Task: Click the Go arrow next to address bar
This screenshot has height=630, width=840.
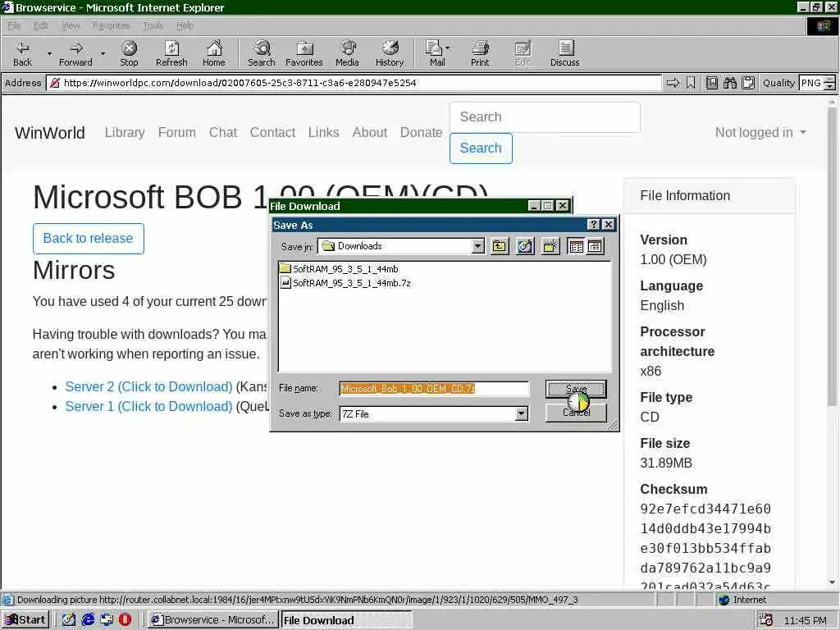Action: point(673,83)
